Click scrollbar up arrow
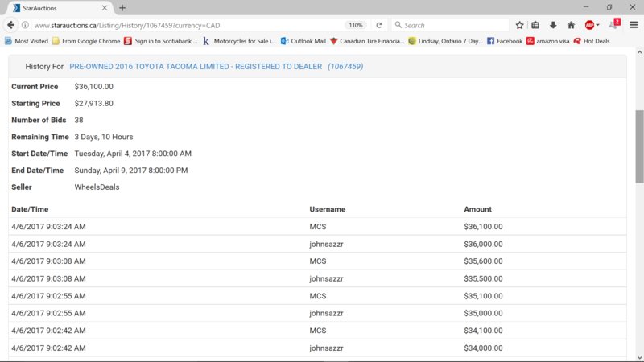The width and height of the screenshot is (644, 362). [x=639, y=52]
